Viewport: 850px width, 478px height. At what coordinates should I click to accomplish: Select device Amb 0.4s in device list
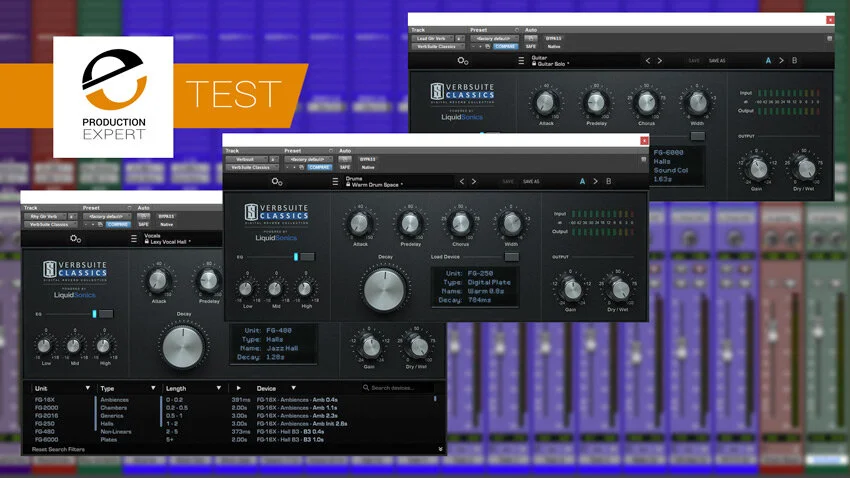pyautogui.click(x=297, y=400)
